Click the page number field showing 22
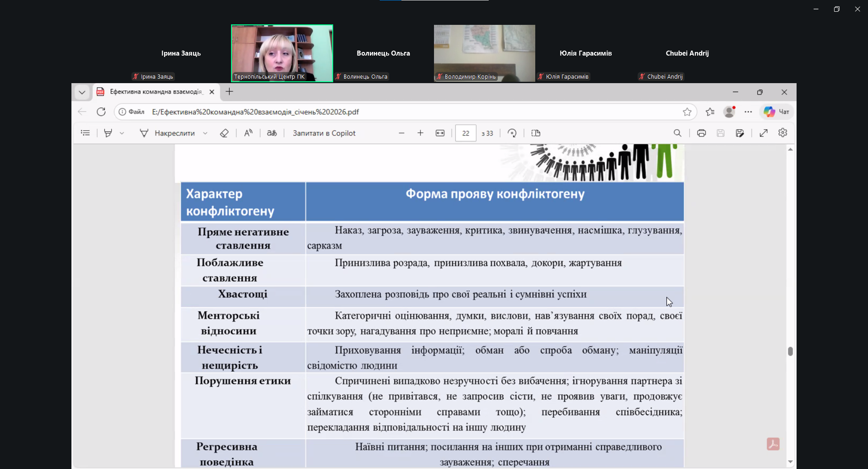This screenshot has width=868, height=469. click(466, 133)
